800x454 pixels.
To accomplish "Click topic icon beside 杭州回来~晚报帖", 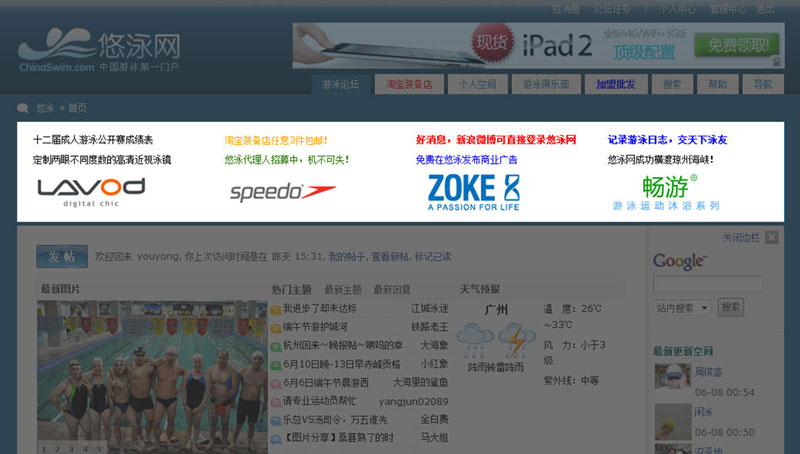I will coord(276,346).
